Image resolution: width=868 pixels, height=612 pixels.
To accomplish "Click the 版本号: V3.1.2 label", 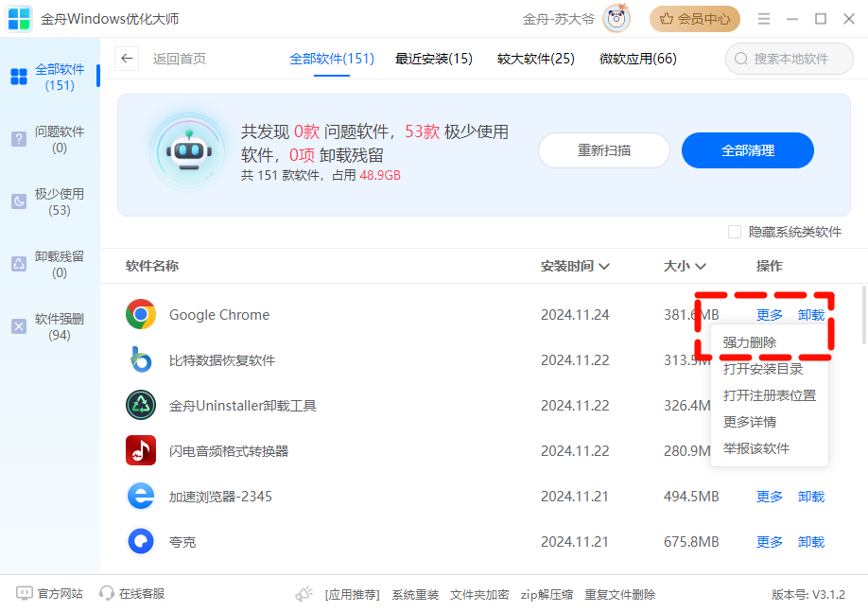I will [x=808, y=594].
